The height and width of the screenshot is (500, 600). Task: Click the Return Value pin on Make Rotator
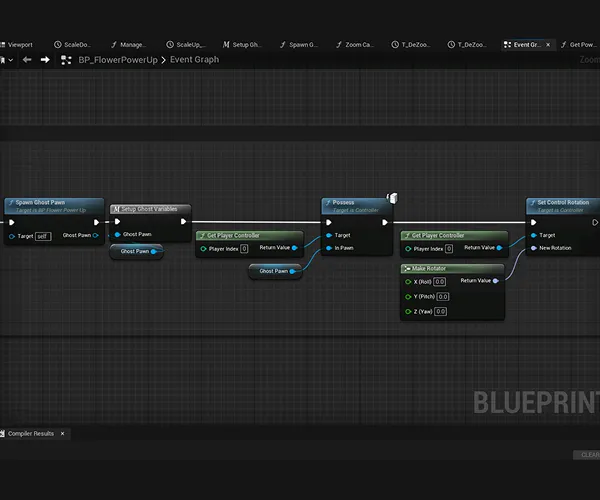tap(497, 281)
